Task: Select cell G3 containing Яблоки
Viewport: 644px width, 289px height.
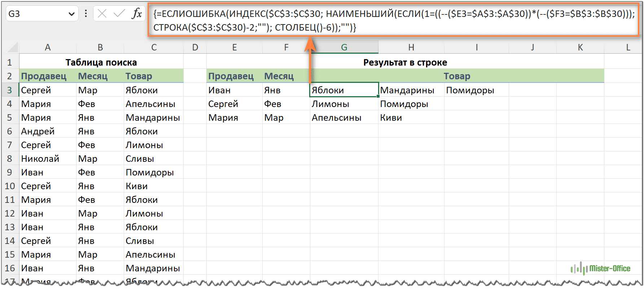Action: 344,90
